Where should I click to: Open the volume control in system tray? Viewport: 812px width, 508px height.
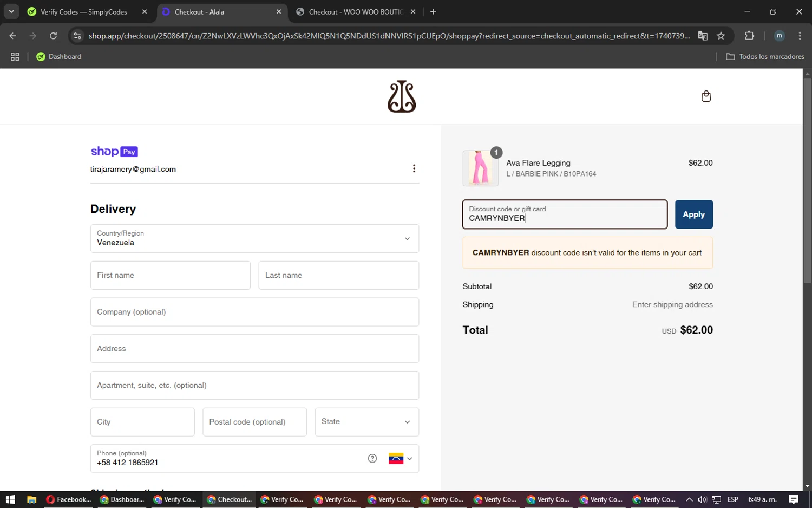pyautogui.click(x=702, y=499)
